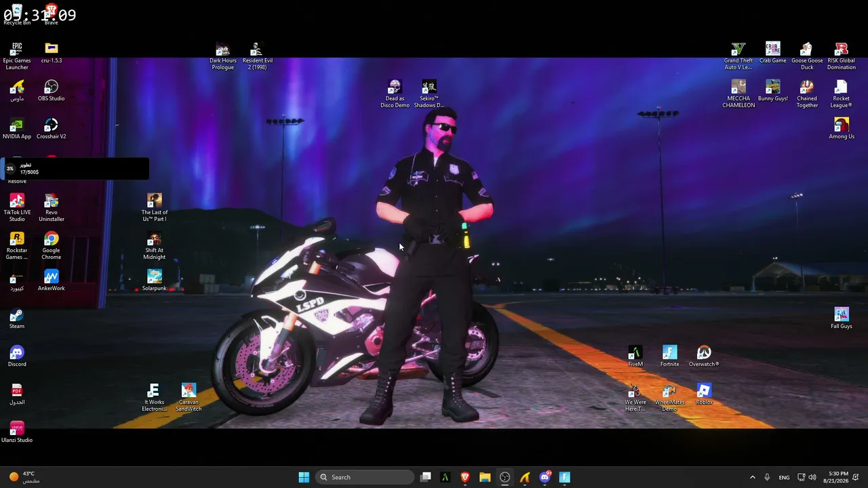Viewport: 868px width, 488px height.
Task: Select the Dead as Disco Demo shortcut
Action: [395, 94]
